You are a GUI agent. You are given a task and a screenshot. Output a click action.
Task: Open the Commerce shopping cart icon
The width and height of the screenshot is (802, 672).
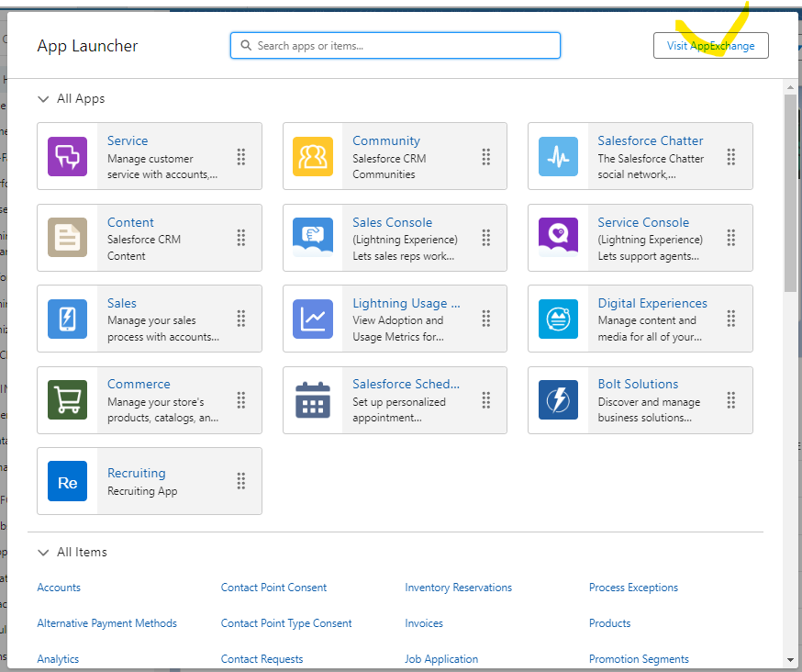(x=68, y=399)
